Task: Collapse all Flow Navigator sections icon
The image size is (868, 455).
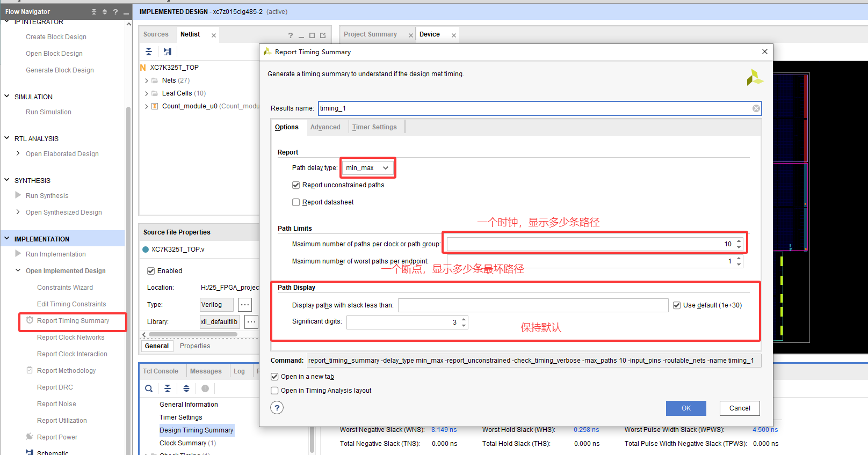Action: [x=94, y=12]
